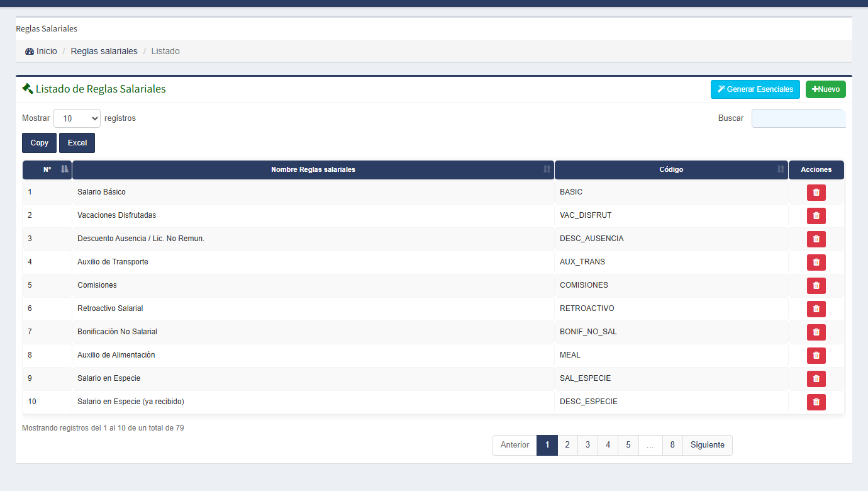This screenshot has width=868, height=491.
Task: Sort by N° column sort icon
Action: (64, 169)
